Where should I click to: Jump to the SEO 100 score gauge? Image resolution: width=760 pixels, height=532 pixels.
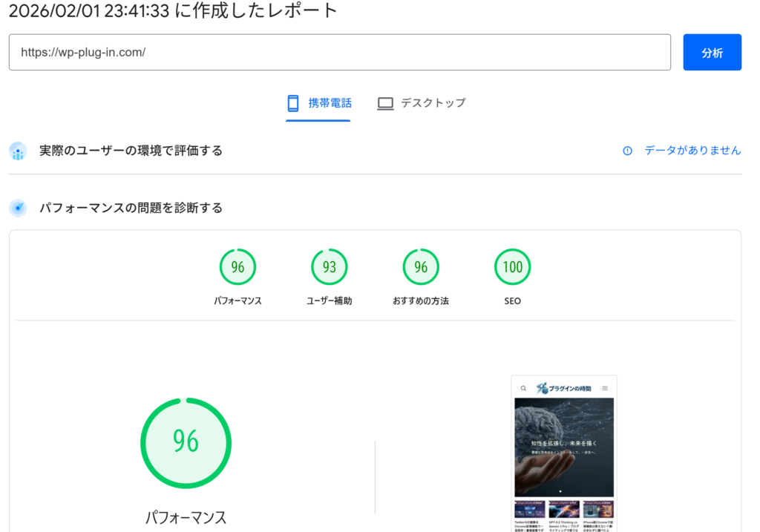coord(512,267)
